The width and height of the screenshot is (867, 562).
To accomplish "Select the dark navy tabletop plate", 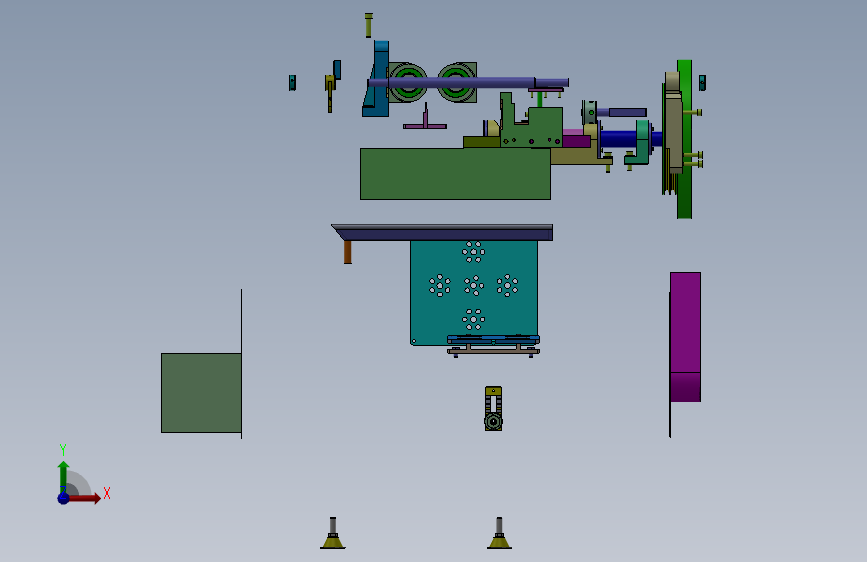I will [442, 232].
